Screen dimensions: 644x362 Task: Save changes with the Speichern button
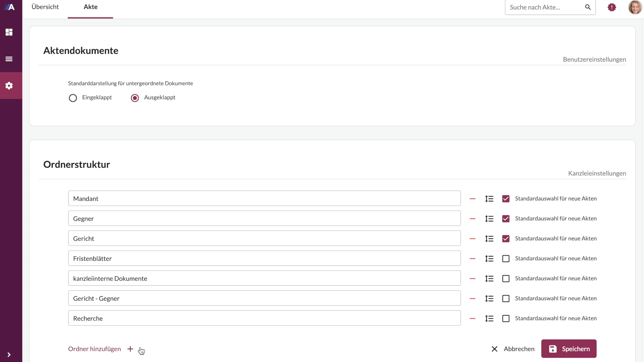coord(569,349)
